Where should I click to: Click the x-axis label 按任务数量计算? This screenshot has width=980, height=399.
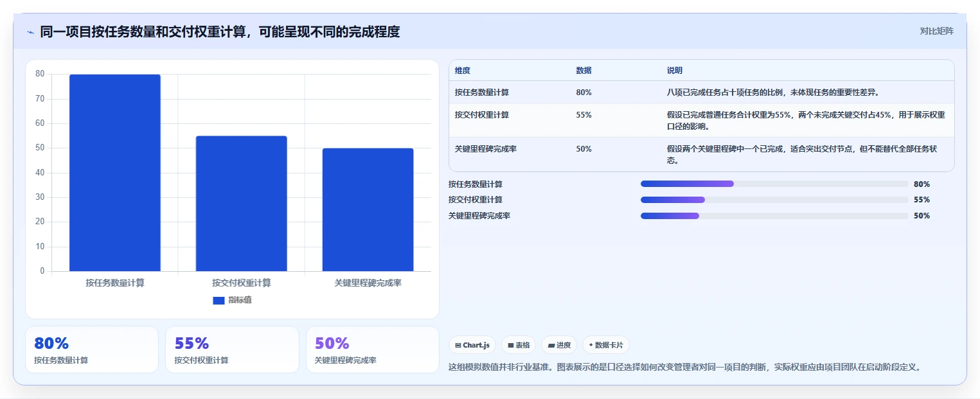[x=115, y=283]
